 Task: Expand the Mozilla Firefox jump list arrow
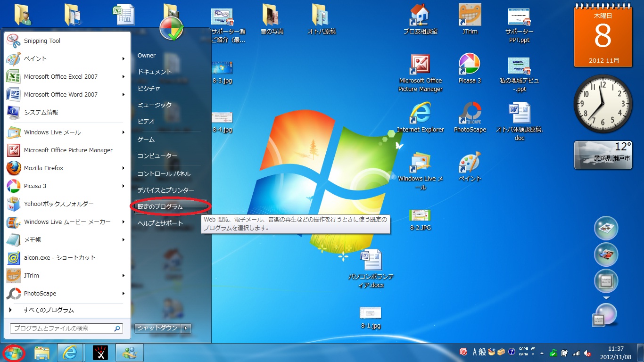tap(124, 168)
